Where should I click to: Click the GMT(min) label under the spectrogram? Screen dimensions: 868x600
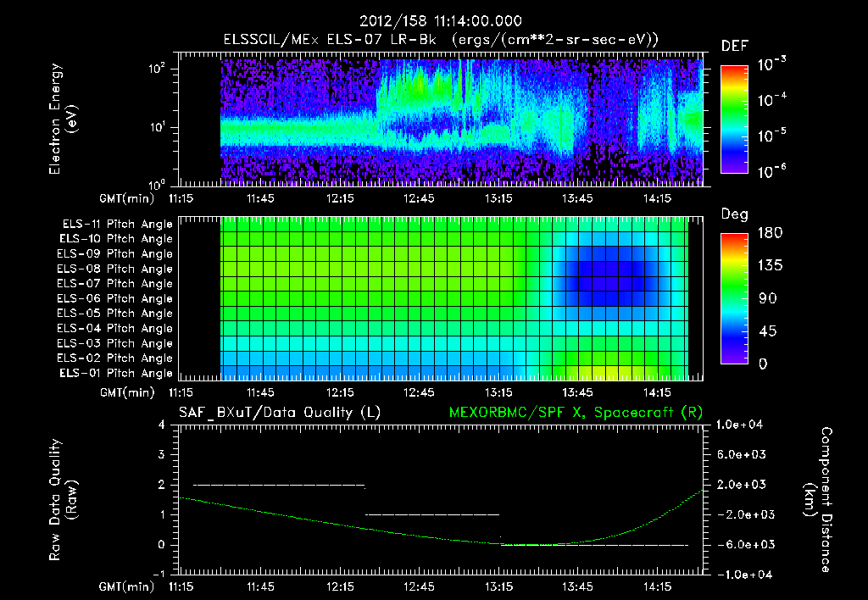click(127, 199)
